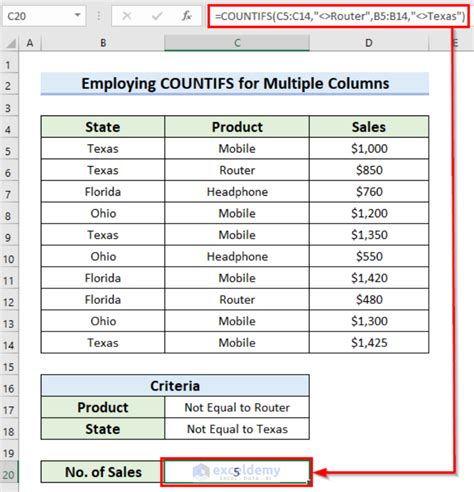Open the Insert Function fx dialog
This screenshot has height=492, width=474.
point(187,16)
